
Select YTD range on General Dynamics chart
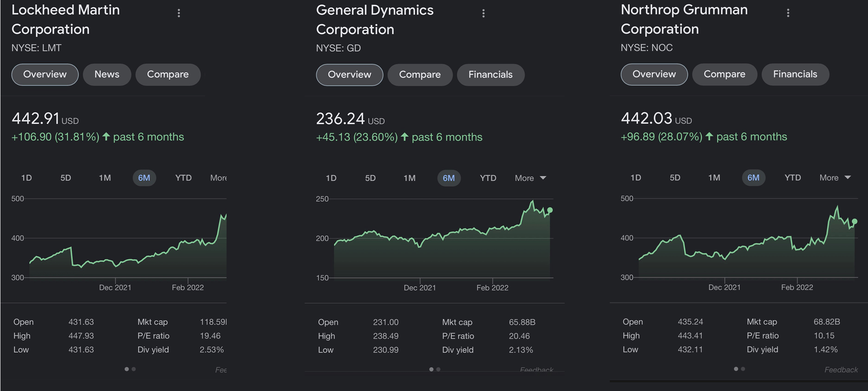[x=488, y=178]
